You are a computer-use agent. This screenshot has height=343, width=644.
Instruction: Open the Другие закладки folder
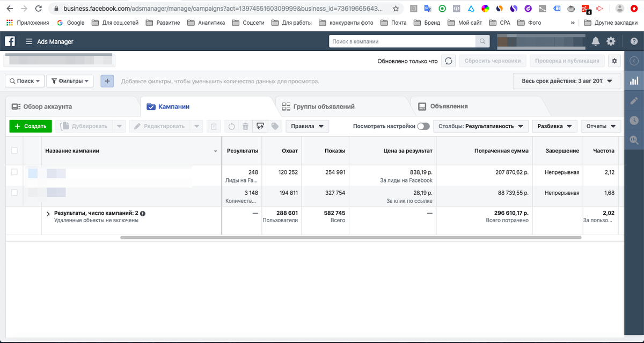(x=611, y=23)
